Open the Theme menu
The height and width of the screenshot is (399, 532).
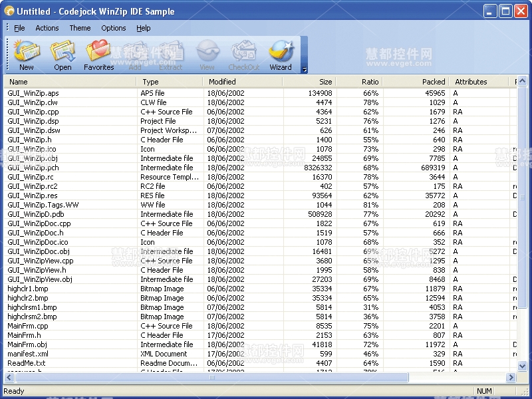coord(80,28)
